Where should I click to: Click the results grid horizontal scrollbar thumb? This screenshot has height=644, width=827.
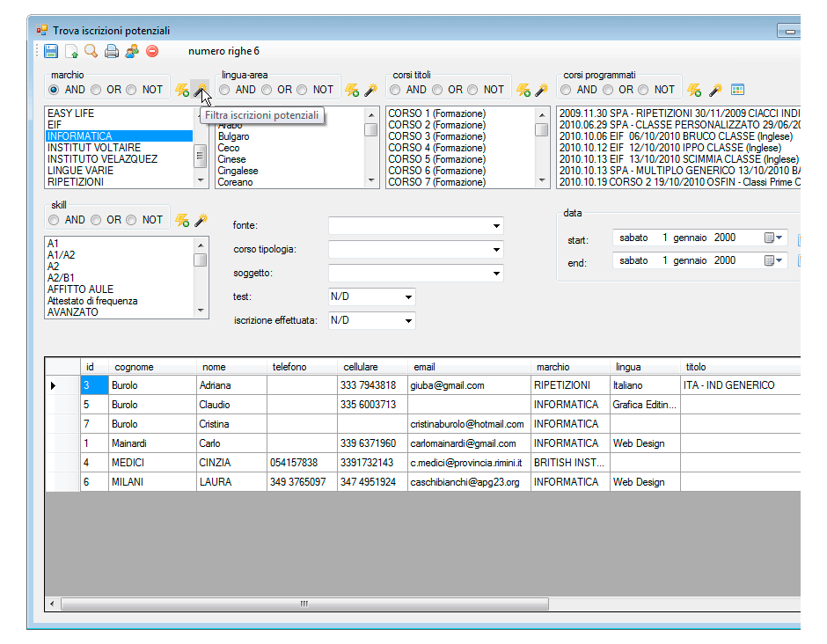pos(305,604)
